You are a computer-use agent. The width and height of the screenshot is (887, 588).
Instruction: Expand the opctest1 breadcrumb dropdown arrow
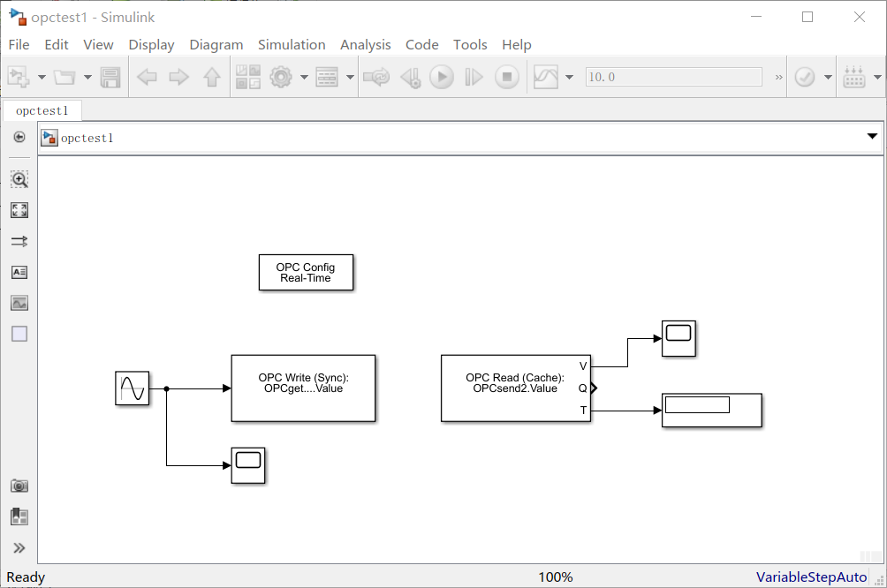coord(872,136)
